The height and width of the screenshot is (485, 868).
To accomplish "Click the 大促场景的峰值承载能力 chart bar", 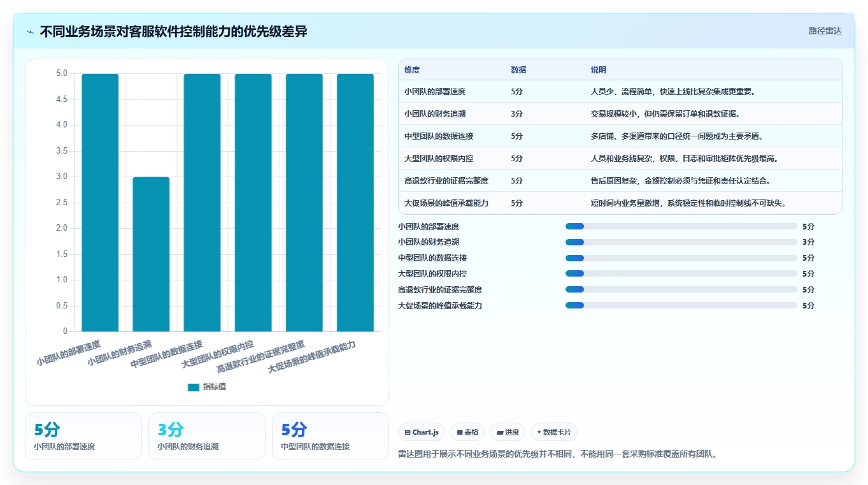I will (355, 203).
